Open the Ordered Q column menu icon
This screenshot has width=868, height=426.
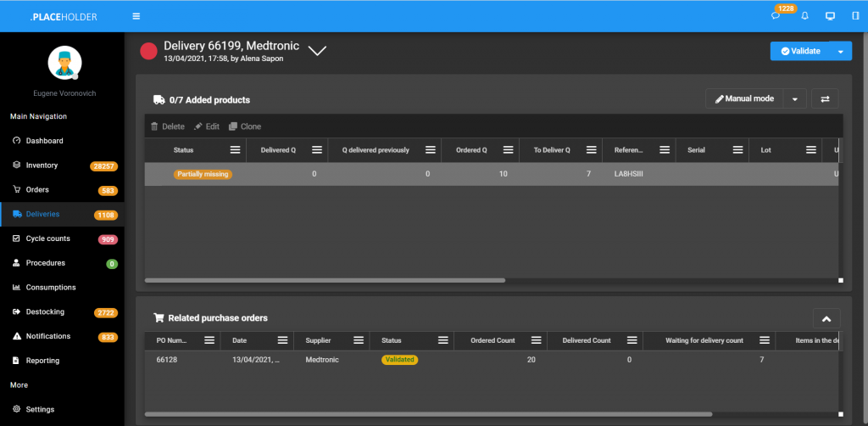click(508, 150)
